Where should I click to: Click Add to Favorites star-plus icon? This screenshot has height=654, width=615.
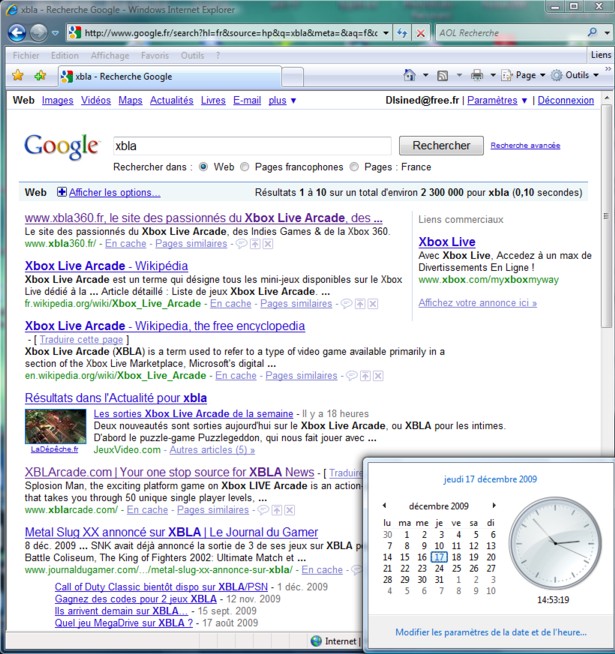click(40, 75)
